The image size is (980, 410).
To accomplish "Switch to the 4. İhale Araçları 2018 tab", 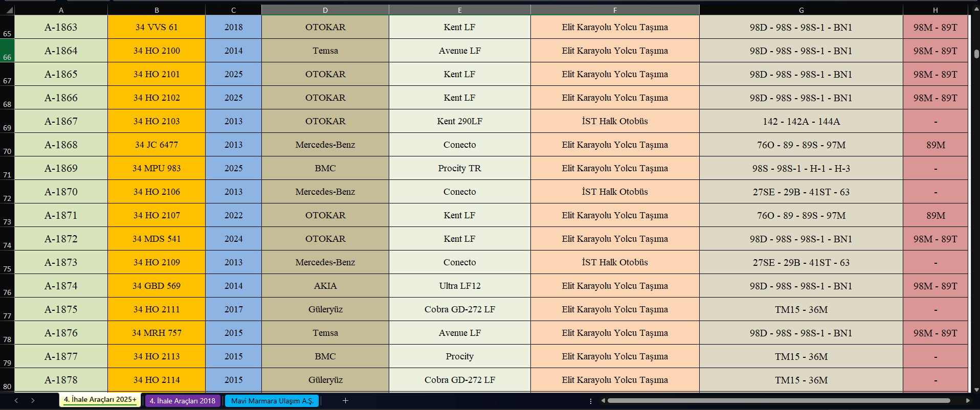I will (183, 401).
